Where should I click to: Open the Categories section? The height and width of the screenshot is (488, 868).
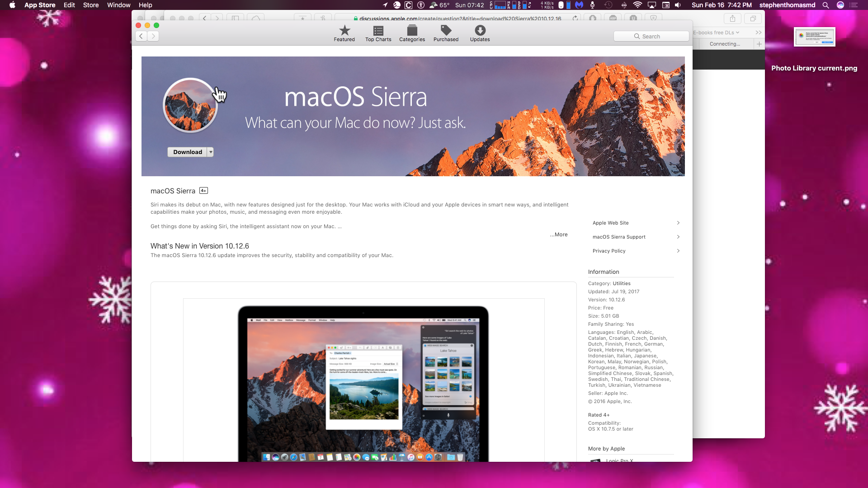tap(412, 33)
